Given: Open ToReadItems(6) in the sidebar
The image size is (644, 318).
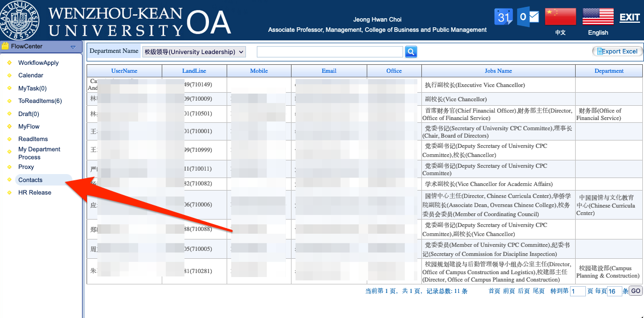Looking at the screenshot, I should coord(40,101).
